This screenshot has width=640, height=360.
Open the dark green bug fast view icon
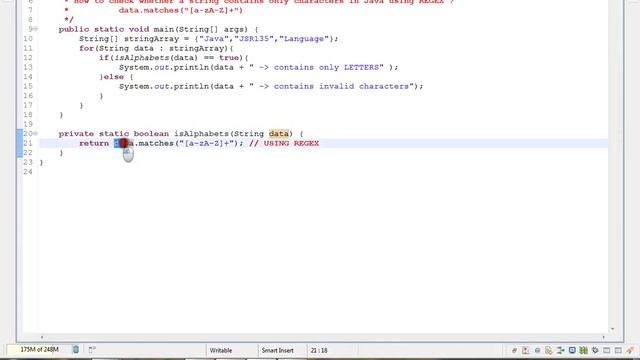595,350
